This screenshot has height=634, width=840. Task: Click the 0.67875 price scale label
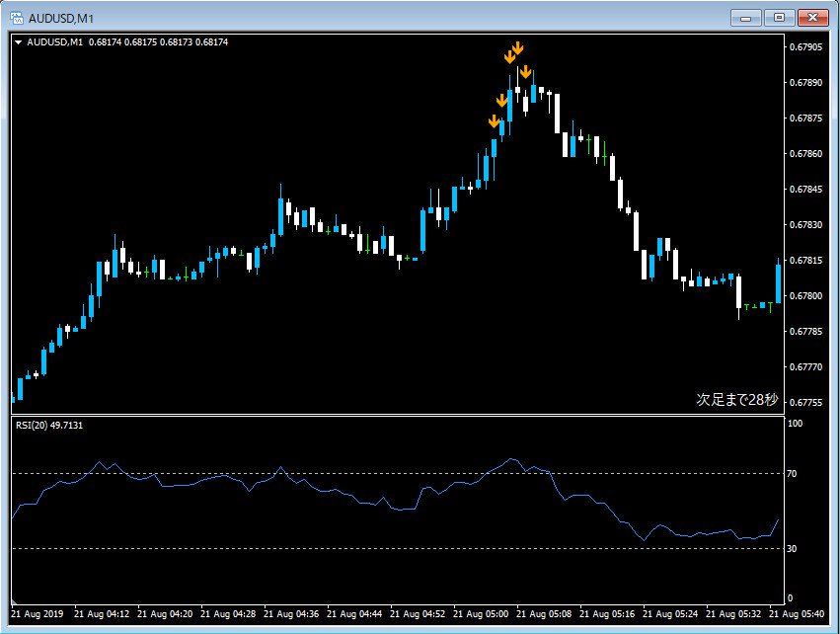[805, 118]
